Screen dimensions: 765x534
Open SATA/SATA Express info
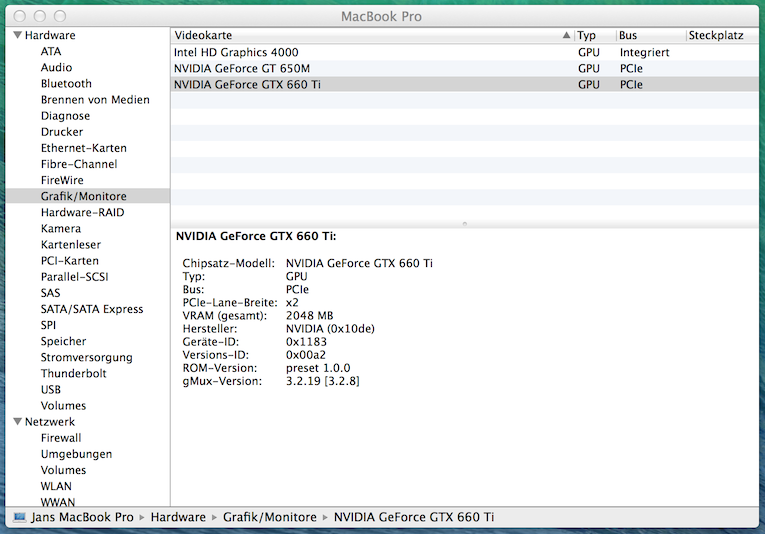click(x=92, y=309)
